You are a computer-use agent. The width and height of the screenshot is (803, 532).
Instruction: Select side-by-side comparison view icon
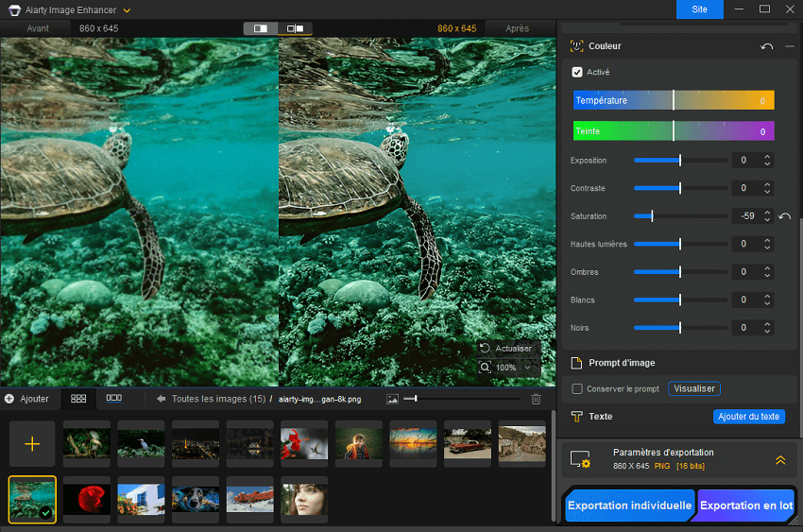click(295, 28)
